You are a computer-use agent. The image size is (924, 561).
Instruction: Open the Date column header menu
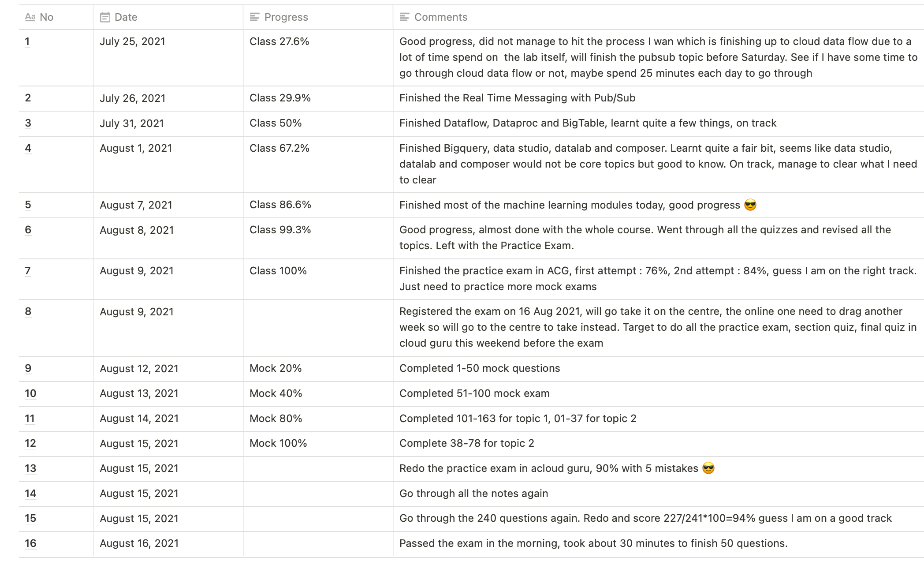click(x=126, y=17)
